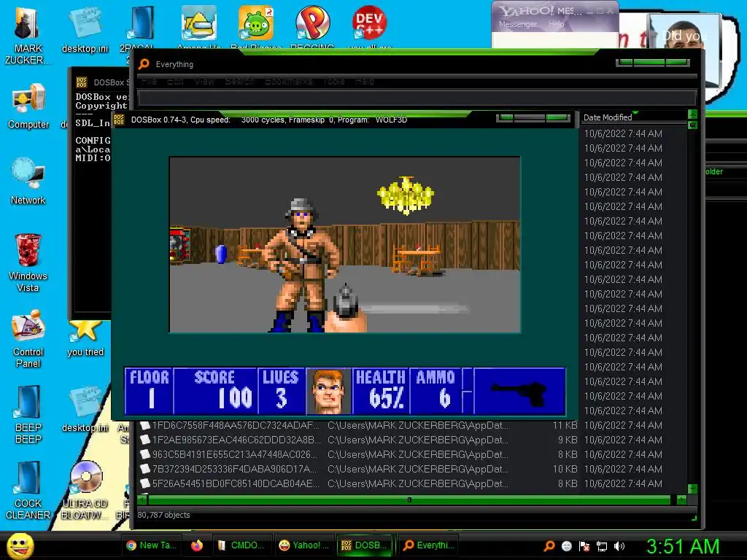Click the Everything vertical scrollbar up arrow
This screenshot has width=747, height=560.
click(693, 114)
